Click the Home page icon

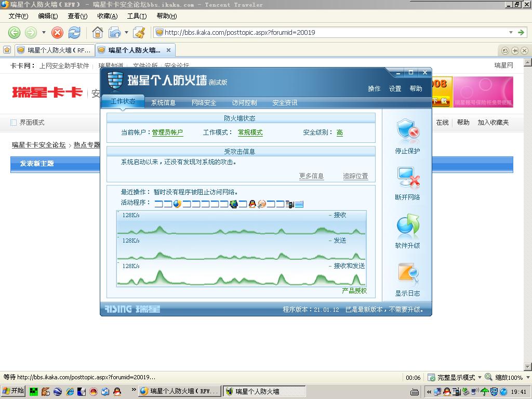tap(97, 33)
